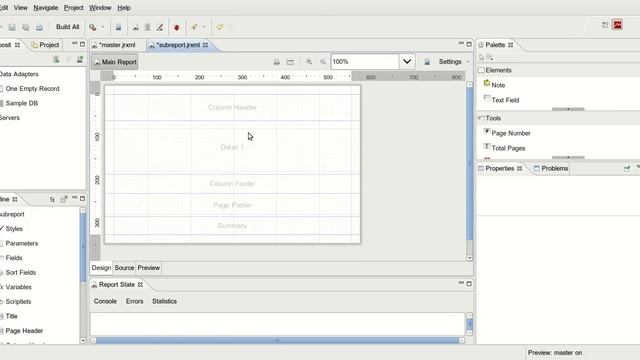Open the Navigate menu
The height and width of the screenshot is (360, 640).
point(46,8)
